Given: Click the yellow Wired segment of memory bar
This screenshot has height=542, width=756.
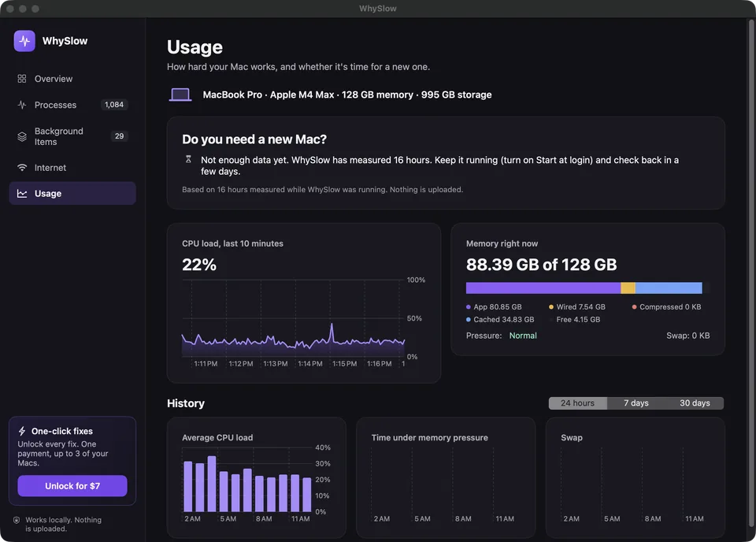Looking at the screenshot, I should tap(628, 288).
